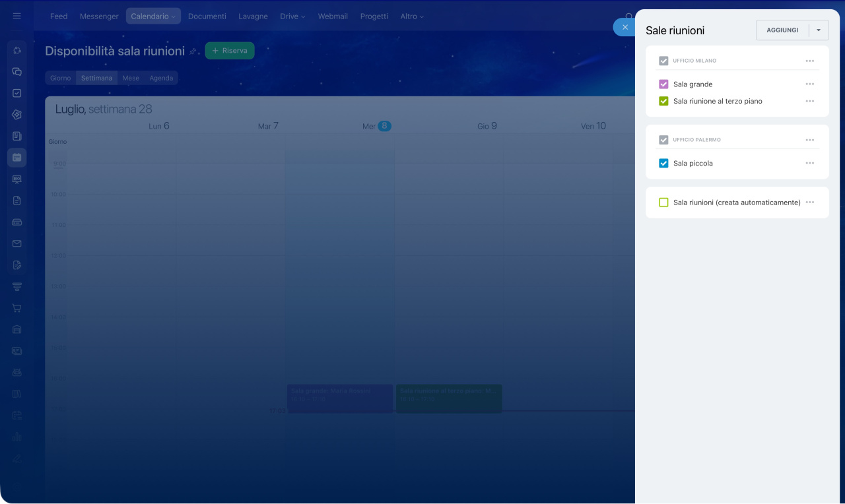Toggle the Ufficio Palermo group checkbox
Screen dimensions: 845x504
tap(663, 140)
